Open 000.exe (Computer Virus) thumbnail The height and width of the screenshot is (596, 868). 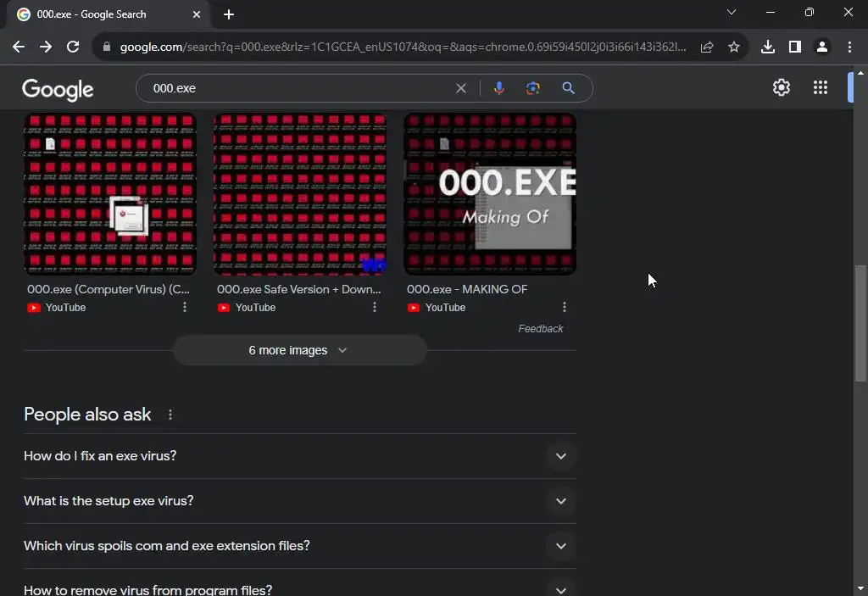tap(110, 194)
